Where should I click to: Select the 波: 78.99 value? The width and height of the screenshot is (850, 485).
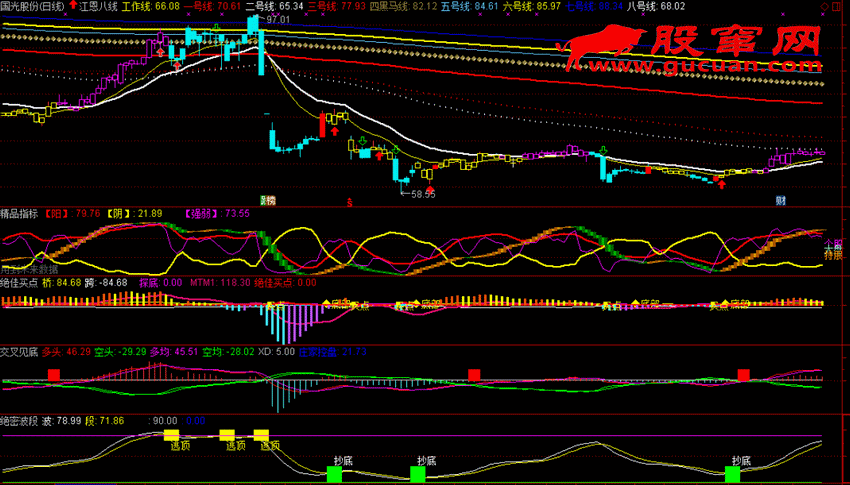62,421
